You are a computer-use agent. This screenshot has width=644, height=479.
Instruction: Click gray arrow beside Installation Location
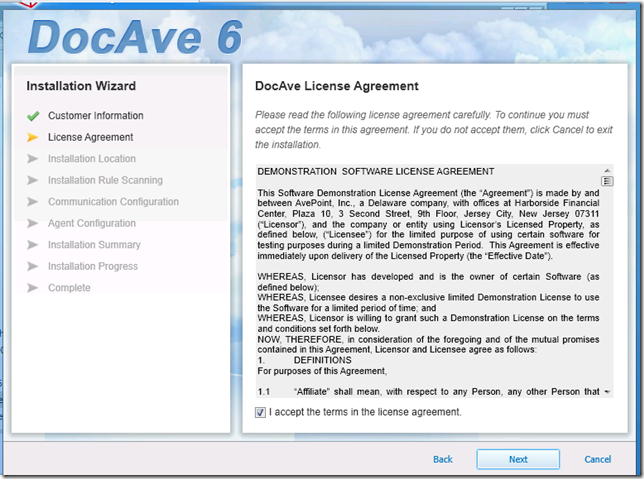pos(32,159)
